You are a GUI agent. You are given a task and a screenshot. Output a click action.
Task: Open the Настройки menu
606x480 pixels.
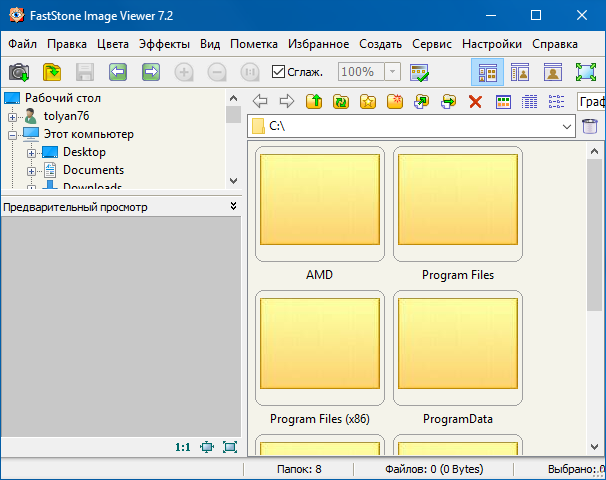pos(492,44)
